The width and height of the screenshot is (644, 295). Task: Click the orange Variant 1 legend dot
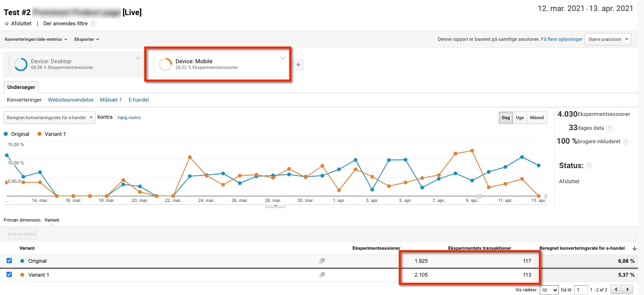coord(40,134)
